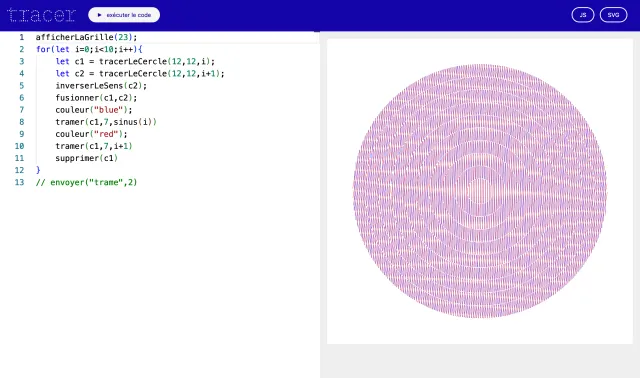Click the play triangle in the run button
The height and width of the screenshot is (378, 640).
pos(99,15)
